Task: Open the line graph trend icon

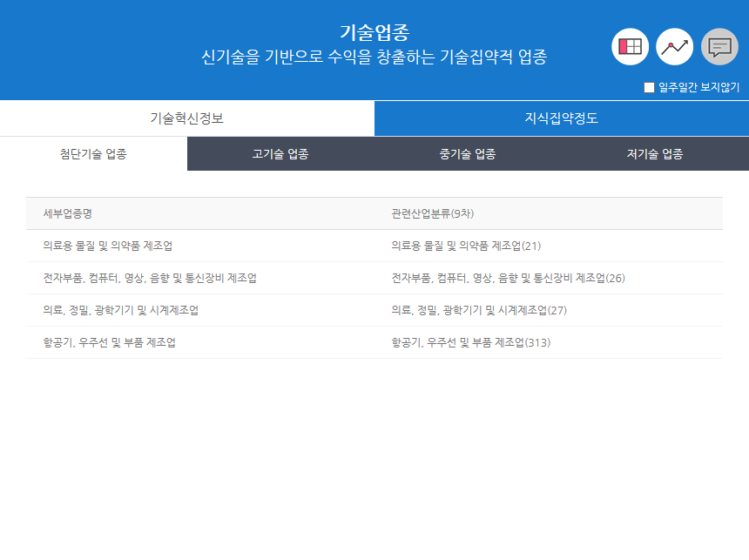Action: click(673, 46)
